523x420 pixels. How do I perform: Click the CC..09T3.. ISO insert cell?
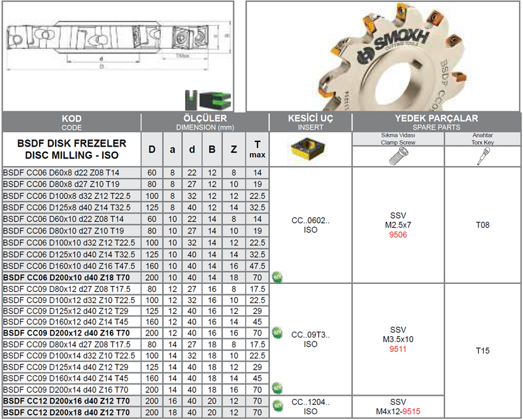pos(310,340)
